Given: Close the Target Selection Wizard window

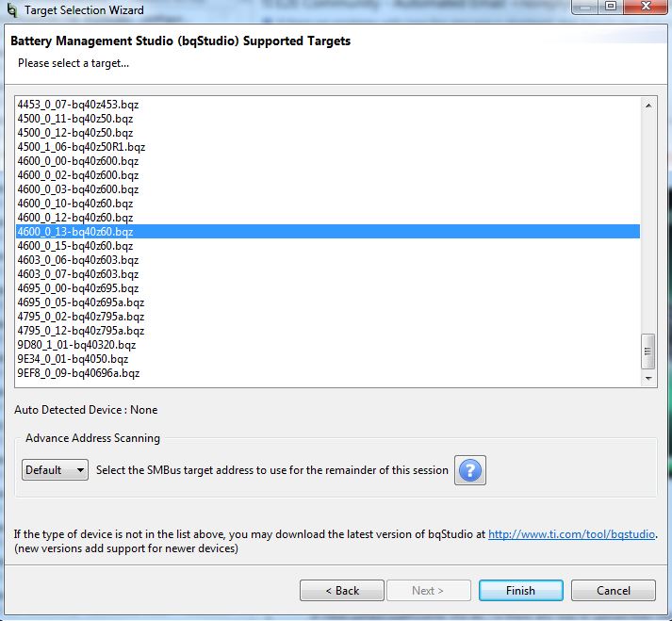Looking at the screenshot, I should tap(645, 7).
